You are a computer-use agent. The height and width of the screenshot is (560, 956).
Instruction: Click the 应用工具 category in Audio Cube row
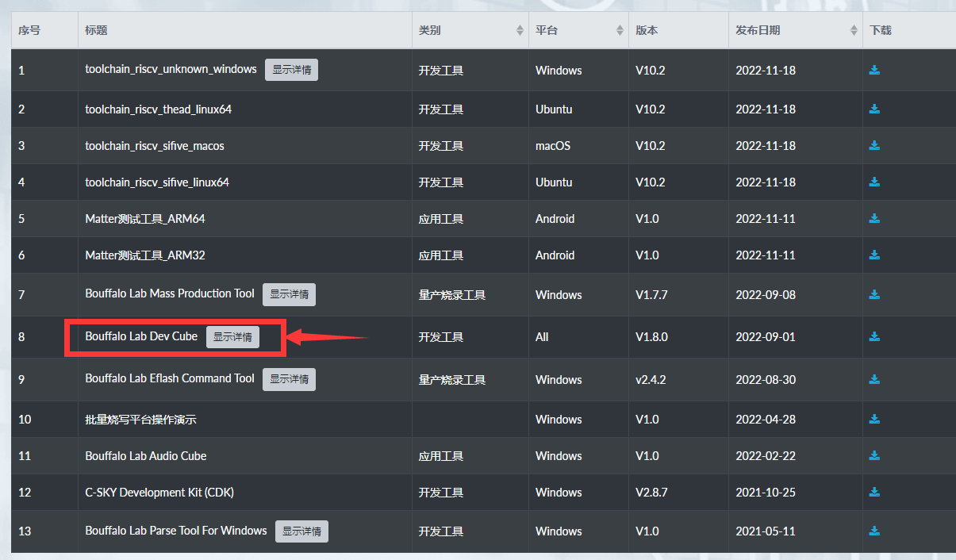pyautogui.click(x=441, y=455)
